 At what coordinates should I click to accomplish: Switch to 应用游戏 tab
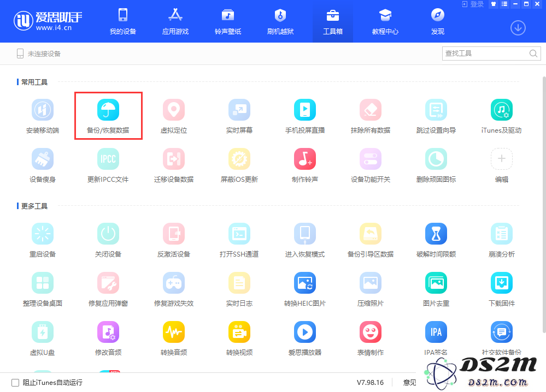coord(175,21)
